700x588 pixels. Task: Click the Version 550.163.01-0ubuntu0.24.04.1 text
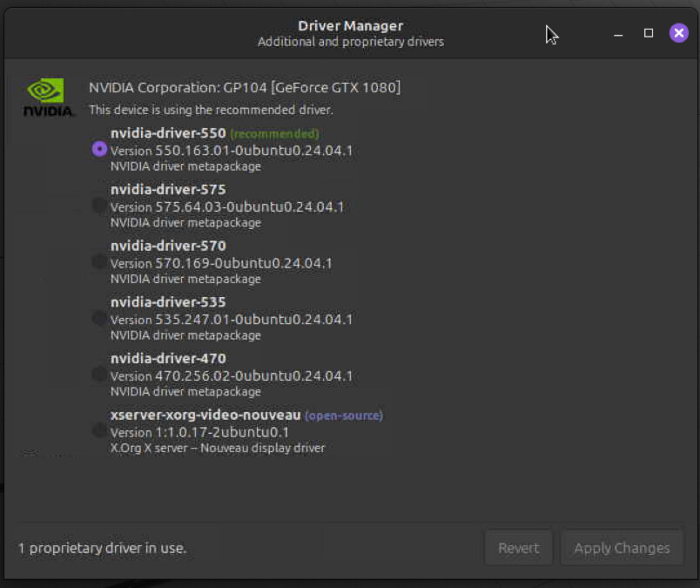[232, 151]
